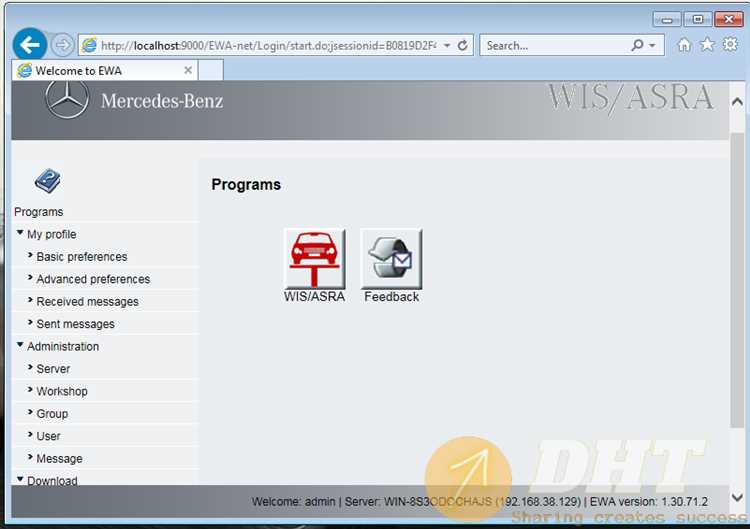The image size is (750, 529).
Task: Refresh the page with reload icon
Action: 462,45
